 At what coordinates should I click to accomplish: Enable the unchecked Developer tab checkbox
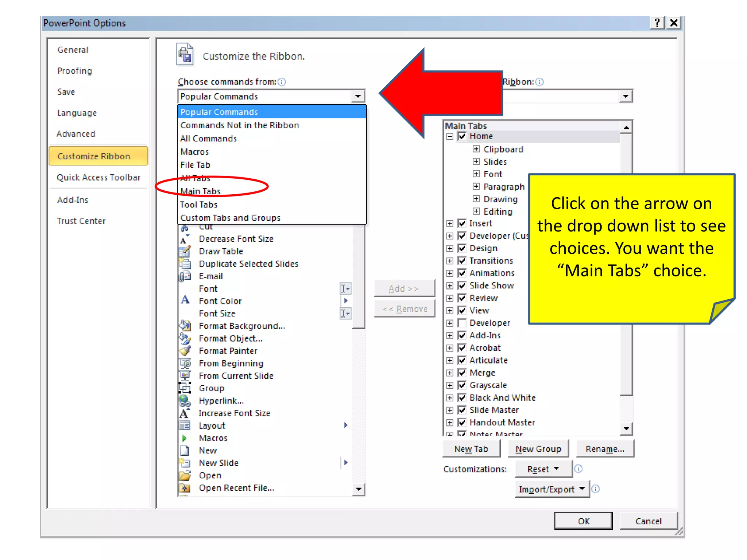click(462, 323)
